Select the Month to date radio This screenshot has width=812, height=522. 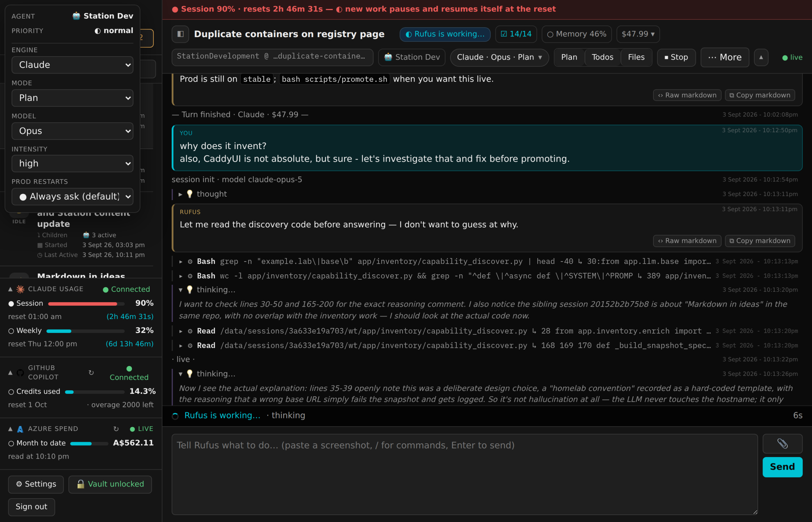click(11, 443)
